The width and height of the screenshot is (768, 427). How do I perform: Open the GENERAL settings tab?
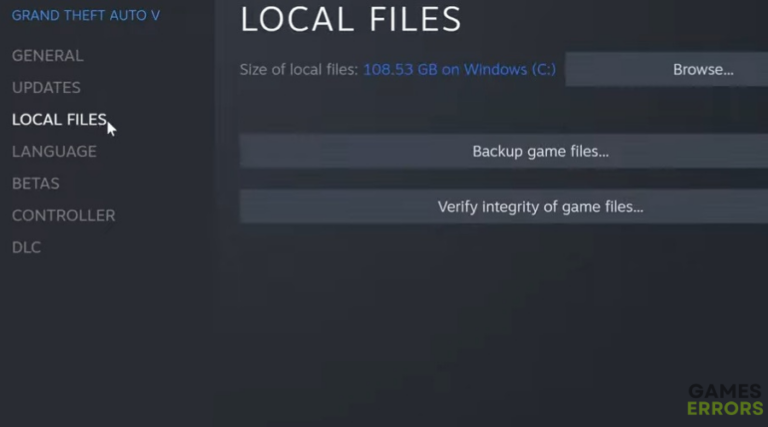coord(47,56)
